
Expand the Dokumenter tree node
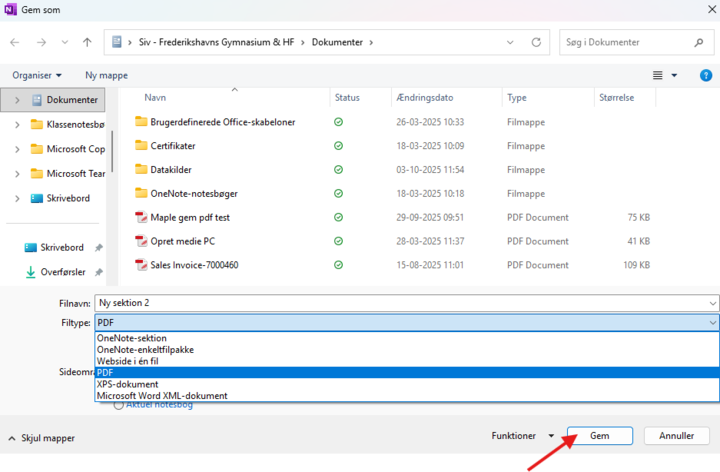pyautogui.click(x=17, y=100)
